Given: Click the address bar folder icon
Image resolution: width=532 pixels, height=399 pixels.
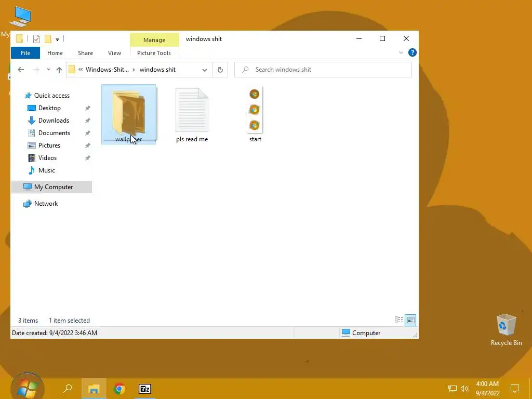Looking at the screenshot, I should pyautogui.click(x=72, y=70).
